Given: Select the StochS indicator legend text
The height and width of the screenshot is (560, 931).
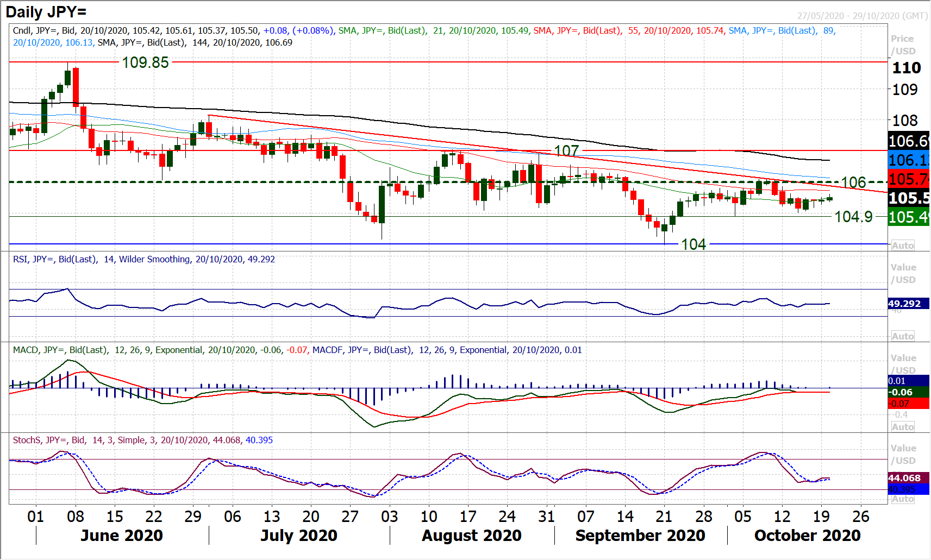Looking at the screenshot, I should point(142,441).
